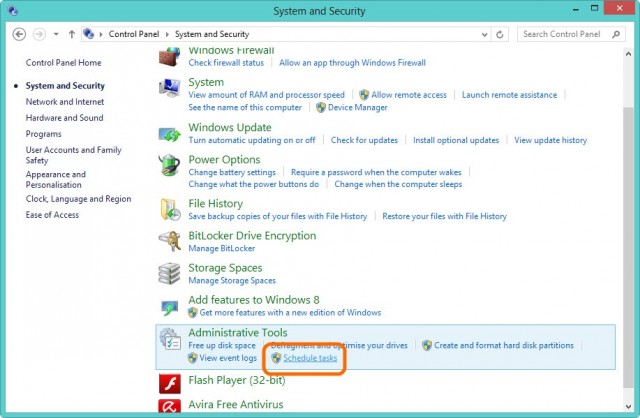Open User Accounts and Family Safety

coord(73,155)
